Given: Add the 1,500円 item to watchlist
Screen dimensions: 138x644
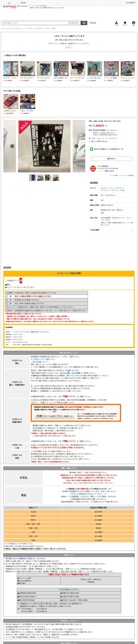Looking at the screenshot, I should point(117,74).
